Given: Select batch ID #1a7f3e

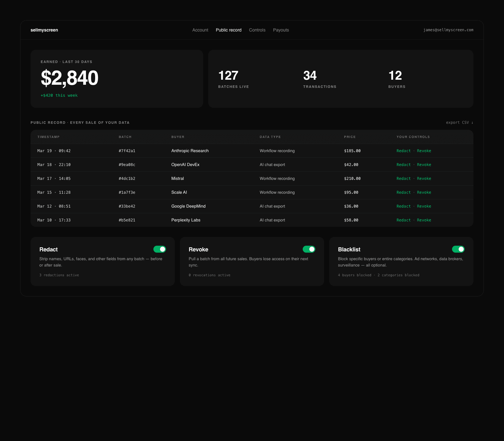Looking at the screenshot, I should 127,192.
